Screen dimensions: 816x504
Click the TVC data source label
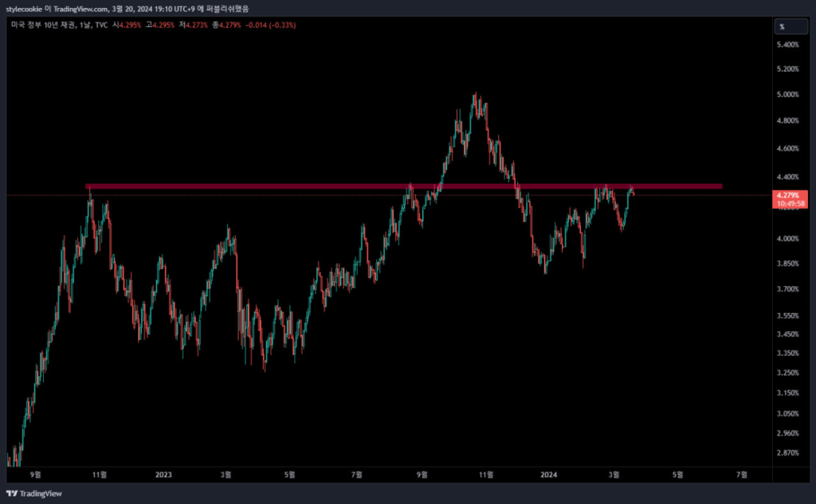(101, 25)
